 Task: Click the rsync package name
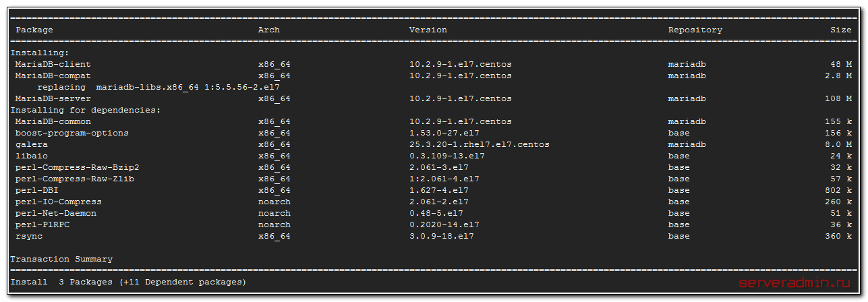coord(28,236)
